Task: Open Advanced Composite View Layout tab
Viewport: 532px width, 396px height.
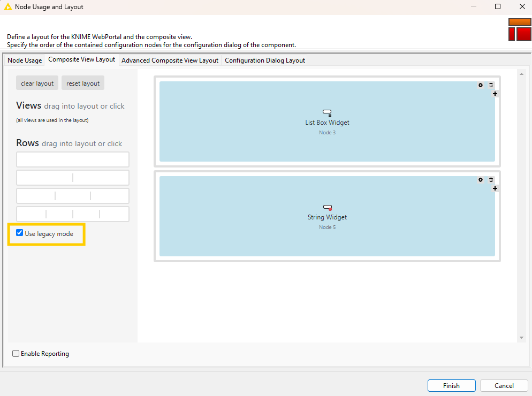Action: (x=170, y=60)
